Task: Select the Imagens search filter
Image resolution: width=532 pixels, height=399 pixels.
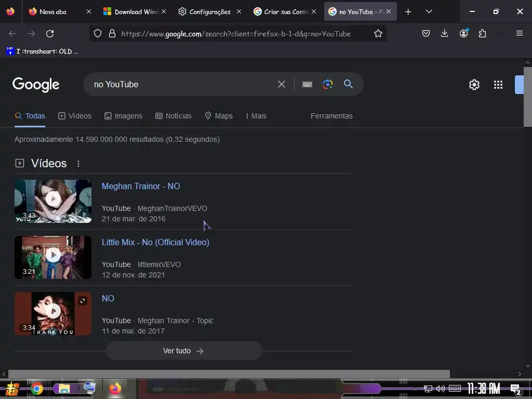Action: tap(123, 116)
